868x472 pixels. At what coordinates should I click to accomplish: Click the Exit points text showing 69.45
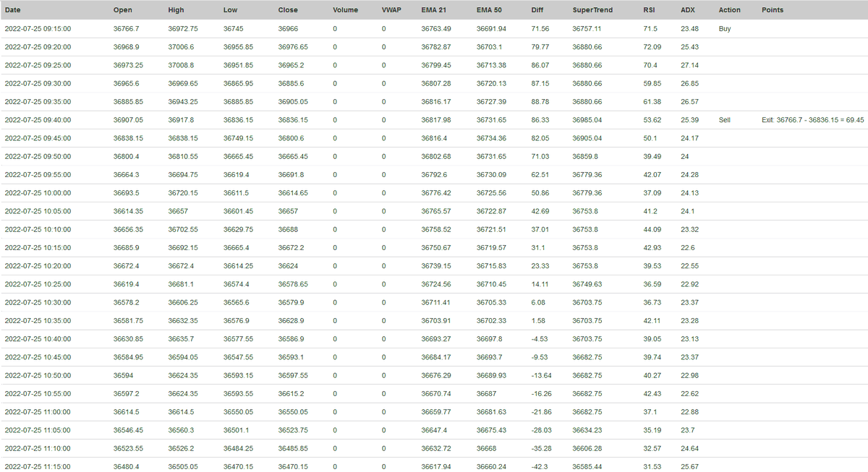[812, 120]
